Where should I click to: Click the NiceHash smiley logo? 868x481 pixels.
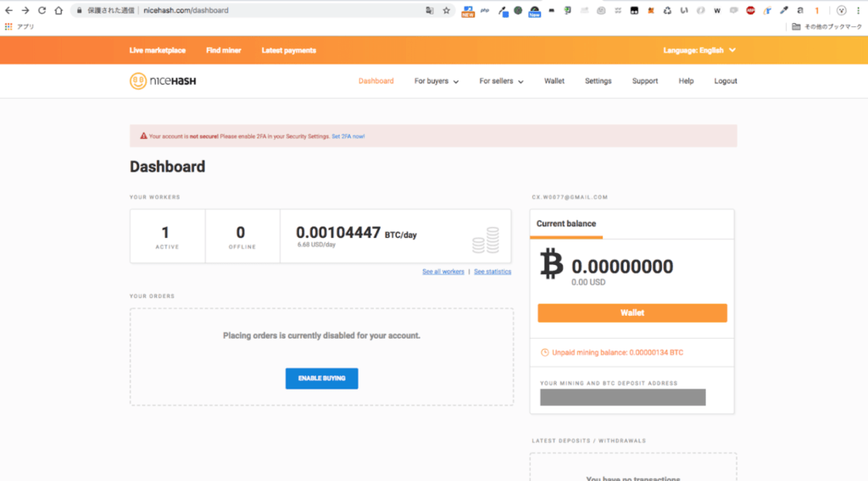pos(138,81)
